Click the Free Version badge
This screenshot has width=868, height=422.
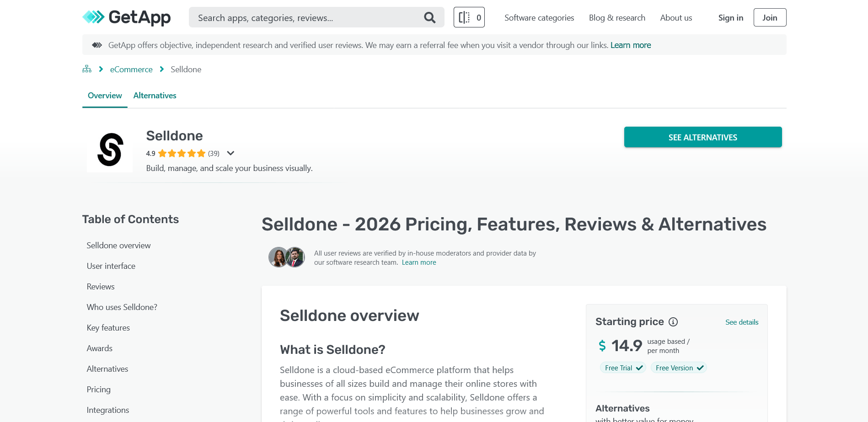(679, 368)
